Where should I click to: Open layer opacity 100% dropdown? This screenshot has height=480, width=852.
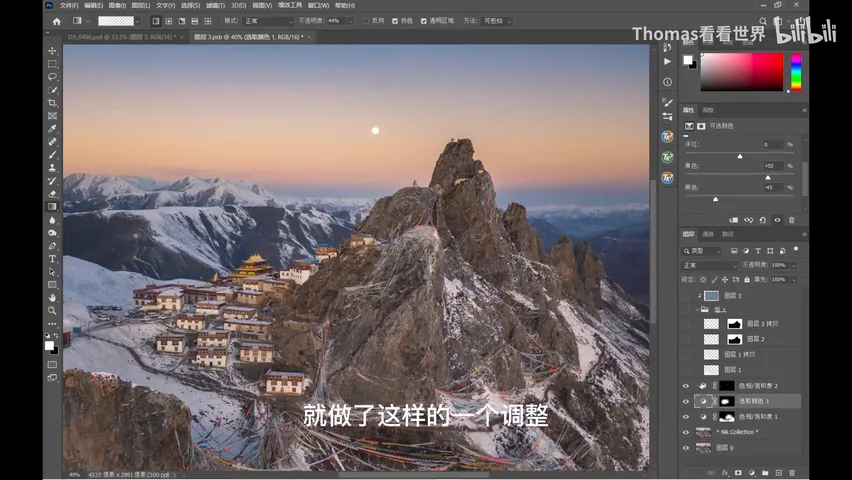794,265
